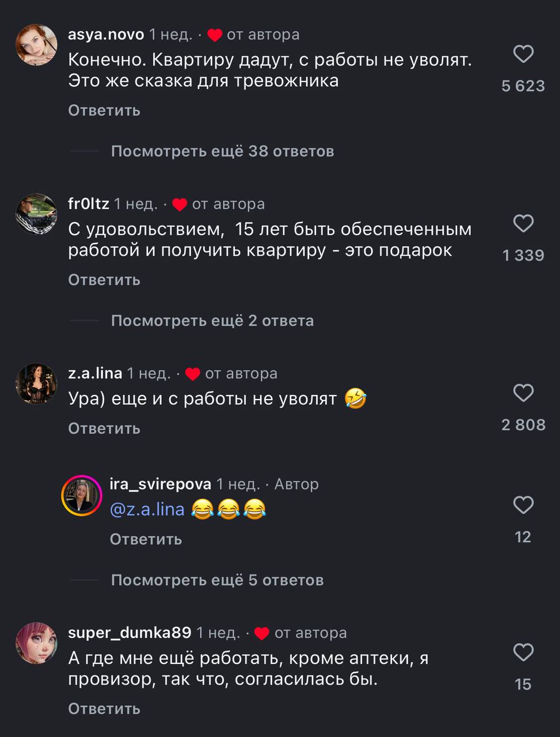Like super_dumka89's comment heart icon
This screenshot has width=560, height=737.
point(523,652)
